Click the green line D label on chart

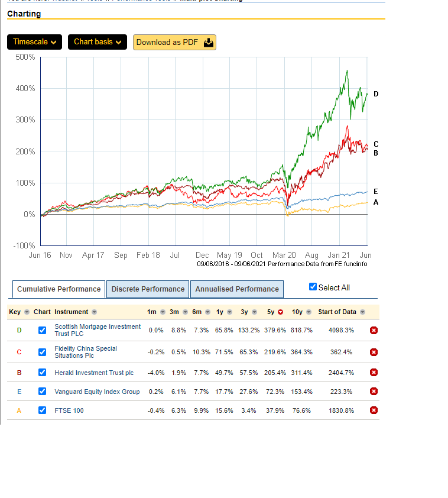point(376,94)
